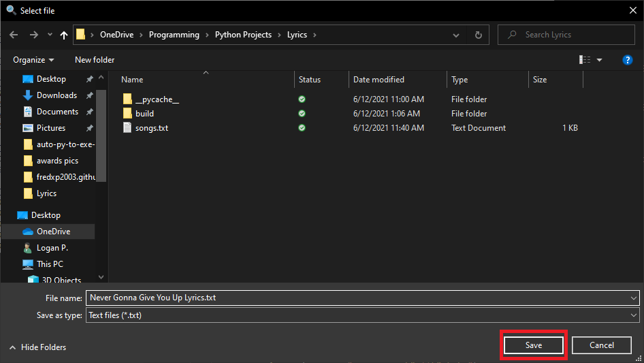Viewport: 644px width, 363px height.
Task: Open Documents in Quick access
Action: [x=57, y=112]
